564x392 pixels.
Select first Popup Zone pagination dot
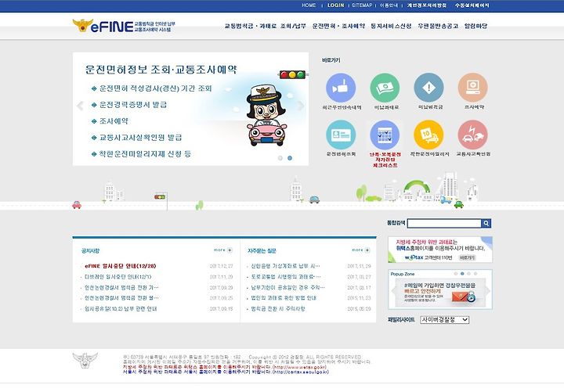tap(456, 274)
